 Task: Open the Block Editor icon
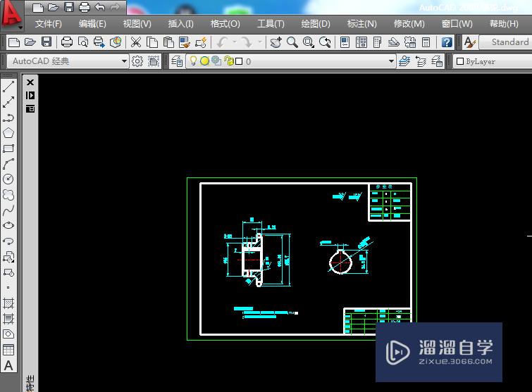point(201,42)
